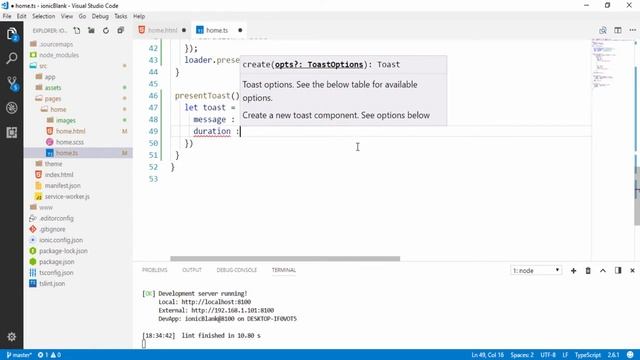Open the Search view in activity bar
The width and height of the screenshot is (640, 360).
[x=12, y=58]
